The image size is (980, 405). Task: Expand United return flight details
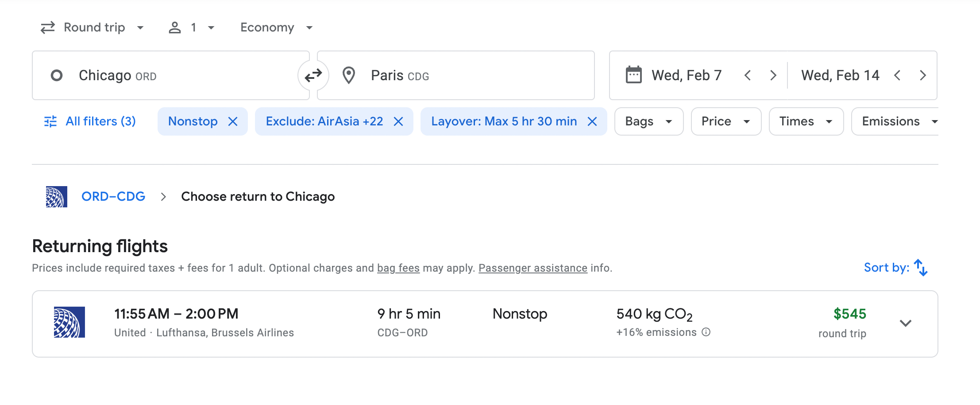click(906, 323)
